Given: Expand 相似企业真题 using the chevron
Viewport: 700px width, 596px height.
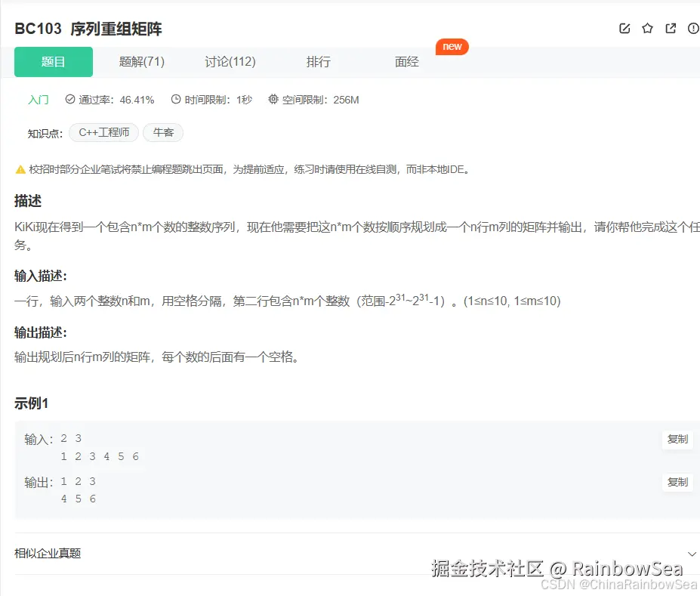Looking at the screenshot, I should click(692, 554).
